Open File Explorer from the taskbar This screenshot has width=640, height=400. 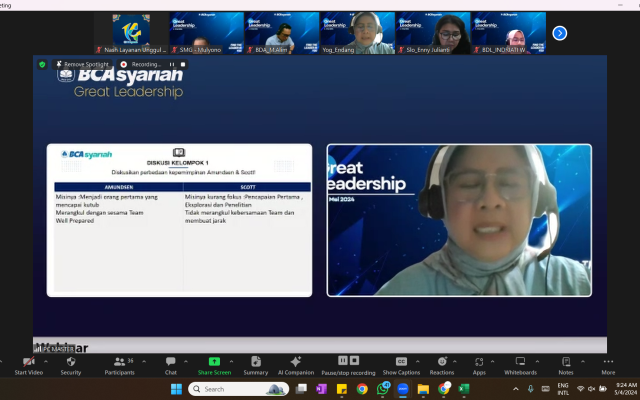click(x=423, y=389)
